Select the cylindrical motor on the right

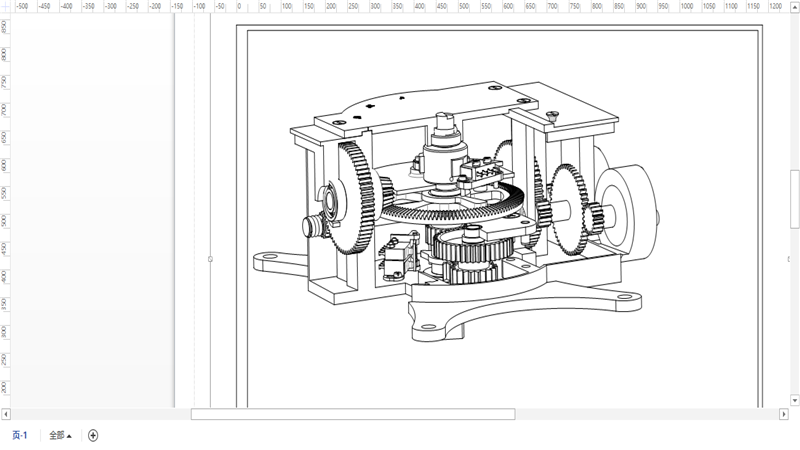click(628, 205)
